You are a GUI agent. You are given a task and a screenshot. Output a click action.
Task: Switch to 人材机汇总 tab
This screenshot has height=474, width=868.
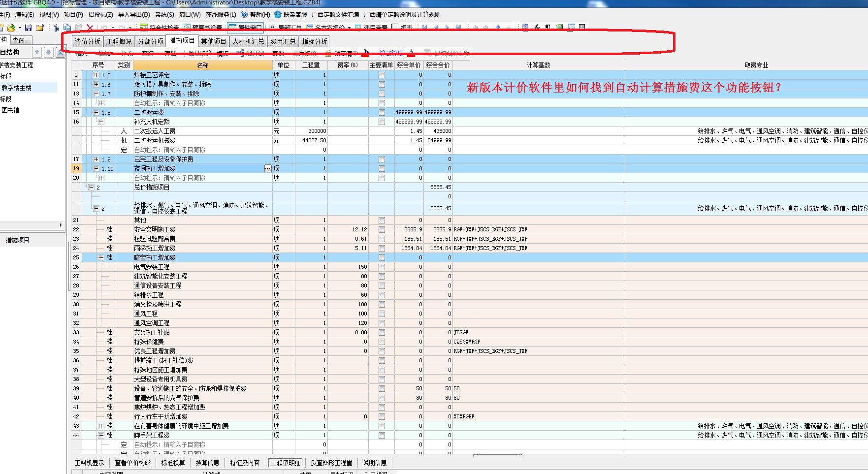(249, 41)
